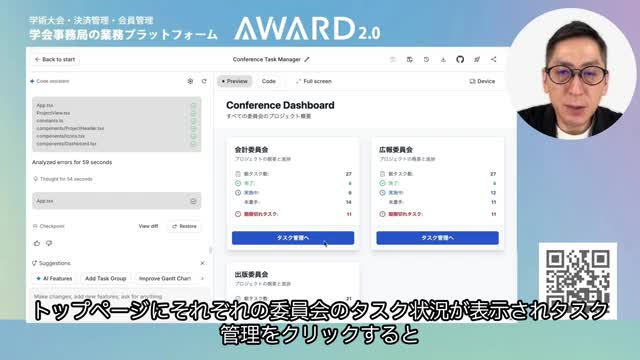Edit the Conference Task Manager title pencil
This screenshot has height=360, width=640.
(307, 60)
